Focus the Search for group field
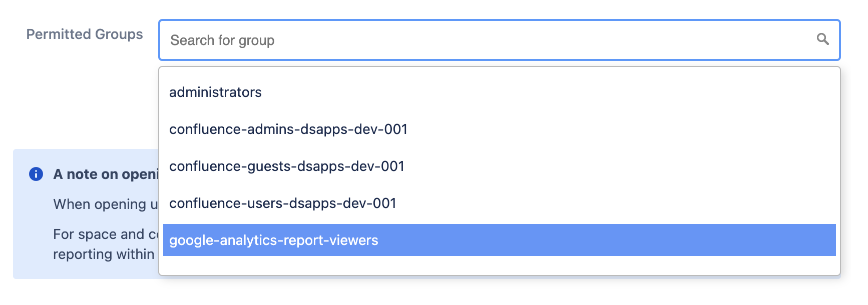 (x=491, y=40)
